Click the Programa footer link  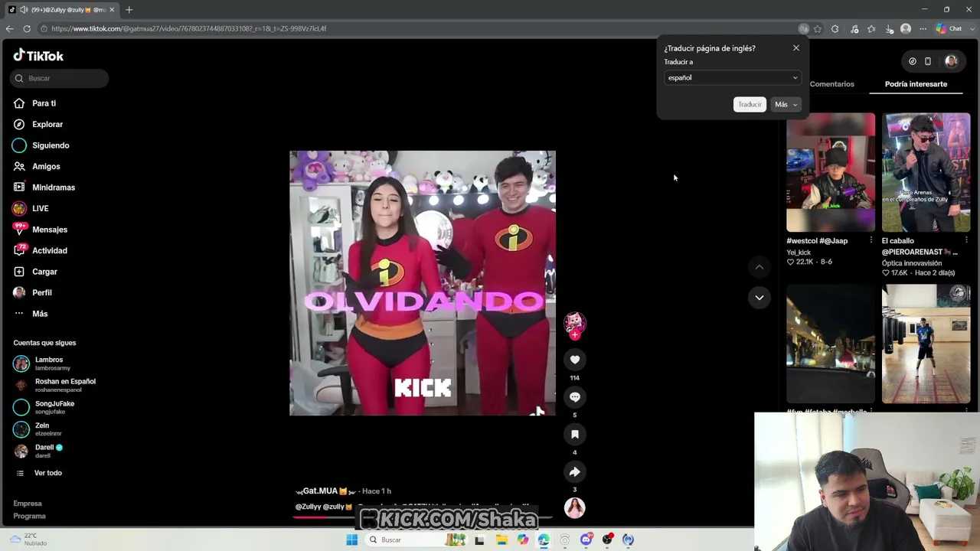tap(29, 516)
